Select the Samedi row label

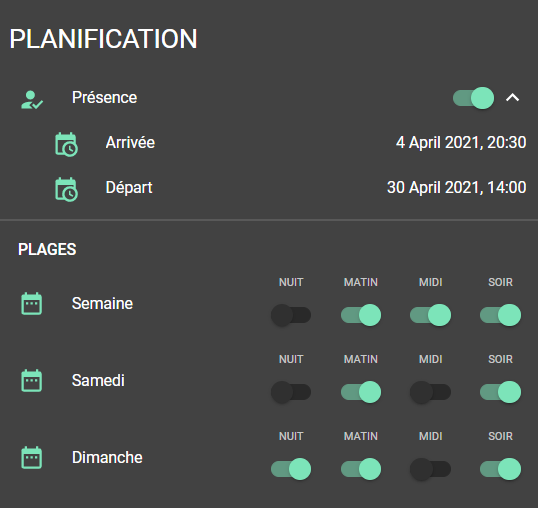[98, 380]
